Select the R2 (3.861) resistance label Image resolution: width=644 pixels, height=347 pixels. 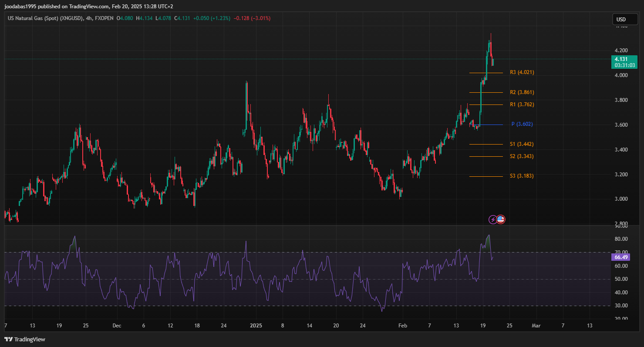(522, 92)
